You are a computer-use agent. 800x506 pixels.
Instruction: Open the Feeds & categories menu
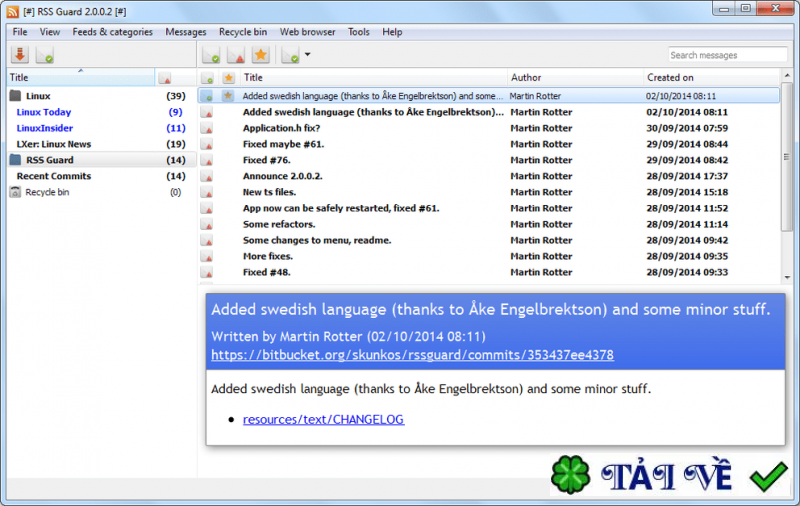click(112, 32)
